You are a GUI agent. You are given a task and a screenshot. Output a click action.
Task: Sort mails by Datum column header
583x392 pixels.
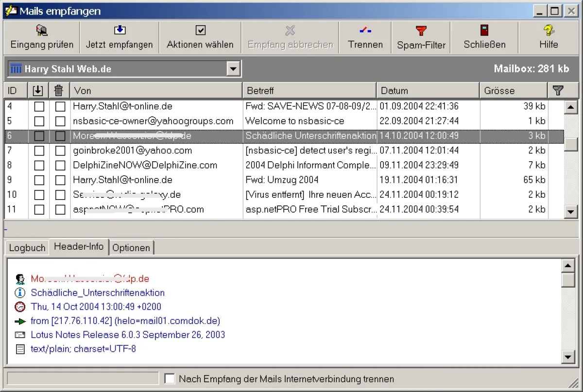coord(428,90)
